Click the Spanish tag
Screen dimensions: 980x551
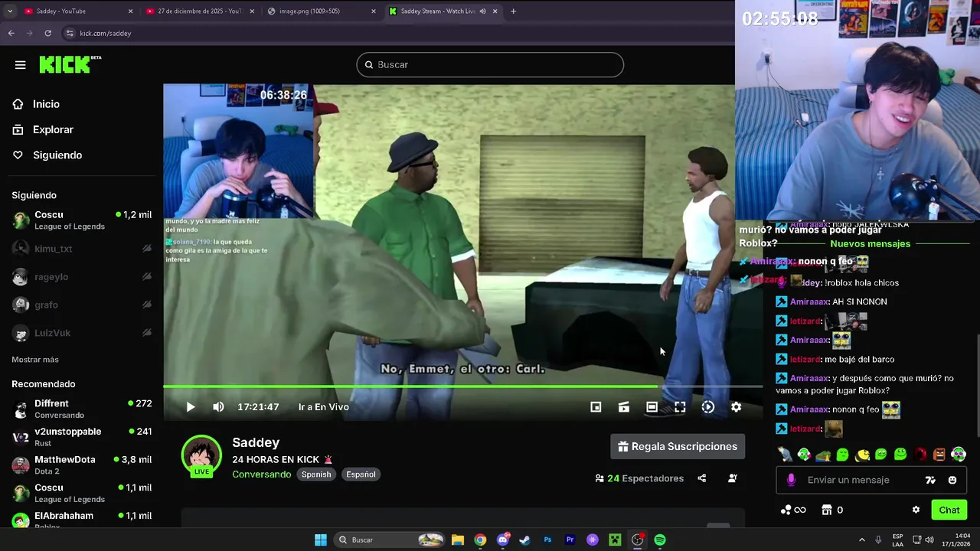click(x=316, y=474)
